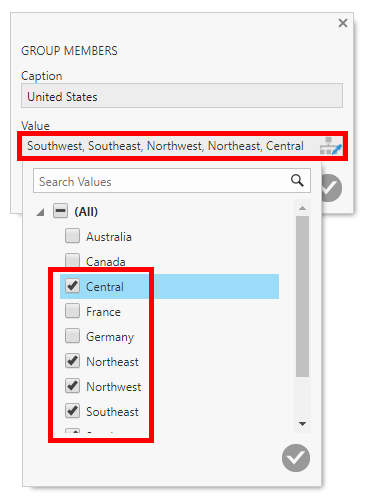369x496 pixels.
Task: Select the Northeast label
Action: (112, 362)
